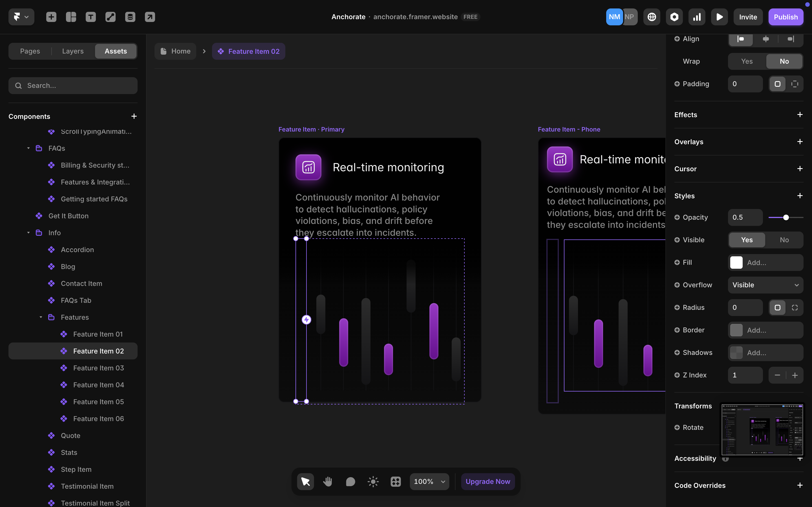Open the 100% zoom level dropdown
812x507 pixels.
coord(429,482)
